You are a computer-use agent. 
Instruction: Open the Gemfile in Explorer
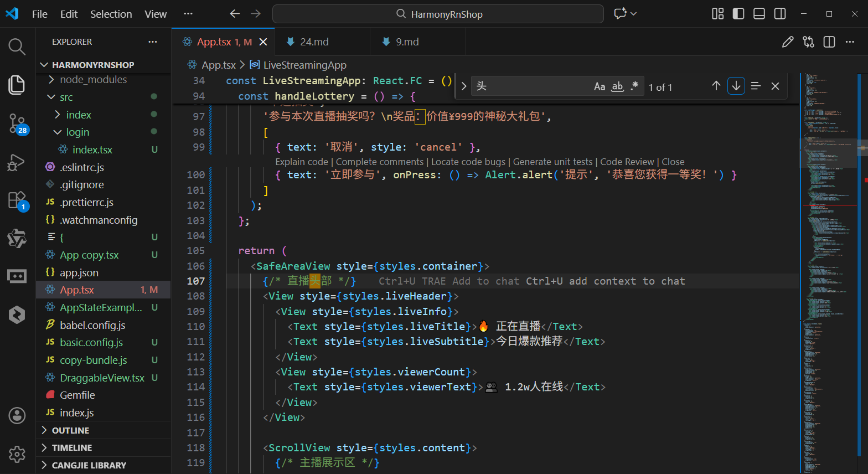click(x=77, y=395)
